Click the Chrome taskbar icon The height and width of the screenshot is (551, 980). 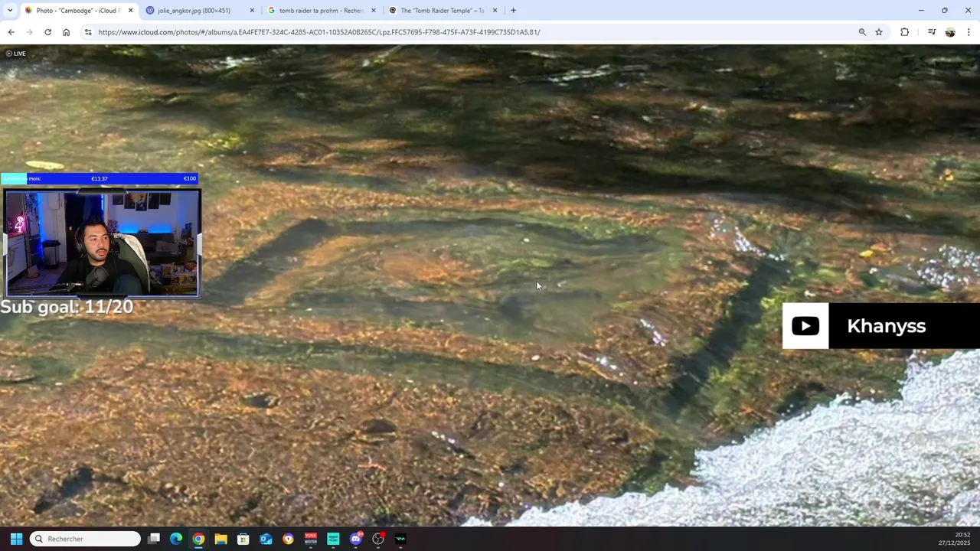click(198, 539)
